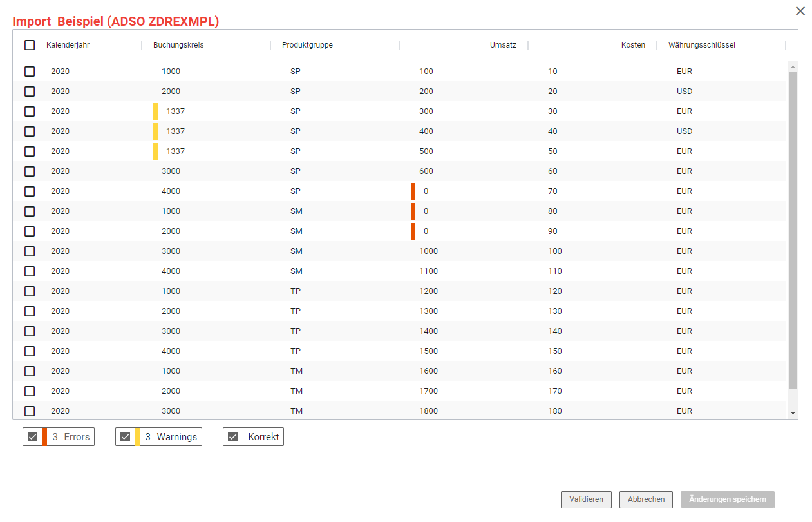Click Produktgruppe TP in Umsatz 1200 row
This screenshot has height=522, width=812.
pos(296,291)
